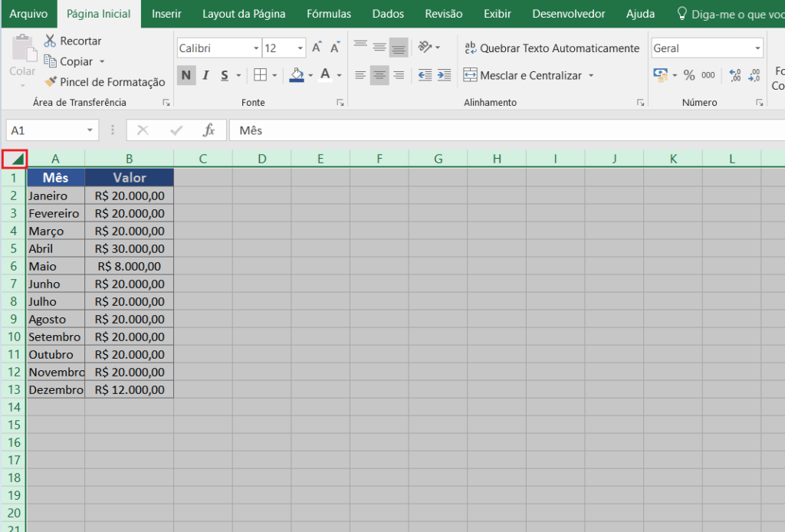Apply the fill color bucket

pyautogui.click(x=297, y=75)
